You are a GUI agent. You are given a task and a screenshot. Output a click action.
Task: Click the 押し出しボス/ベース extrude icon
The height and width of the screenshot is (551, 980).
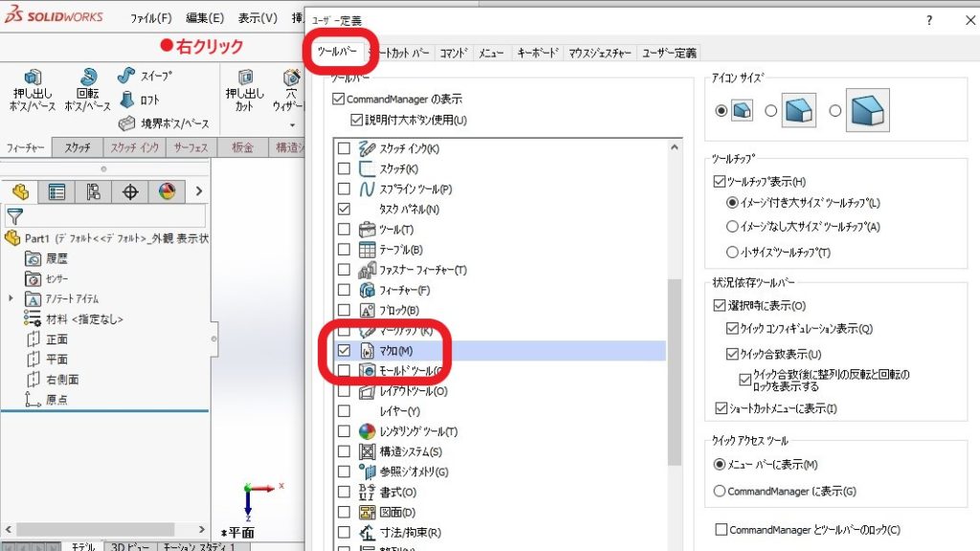[x=33, y=78]
